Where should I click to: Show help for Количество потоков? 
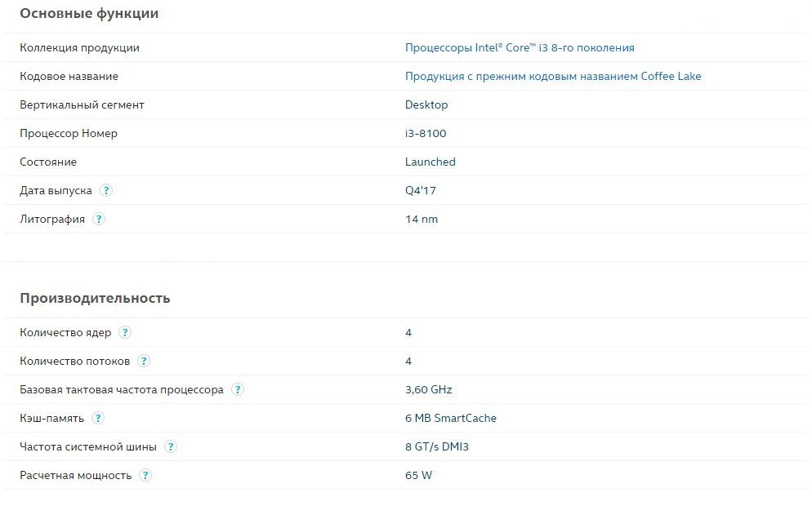click(144, 361)
